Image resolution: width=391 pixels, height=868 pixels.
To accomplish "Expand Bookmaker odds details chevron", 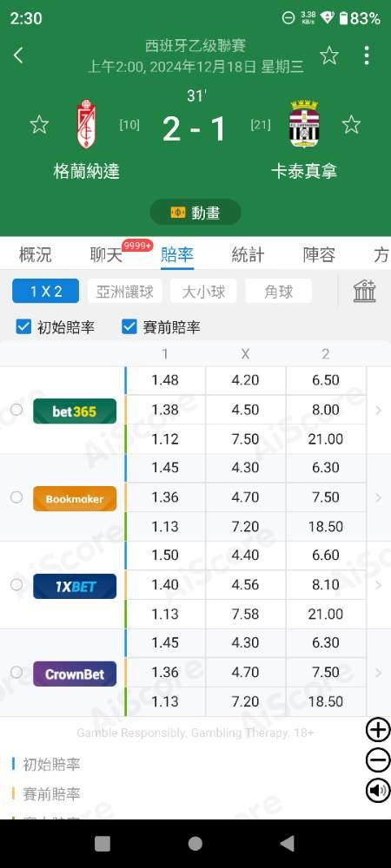I will (378, 497).
